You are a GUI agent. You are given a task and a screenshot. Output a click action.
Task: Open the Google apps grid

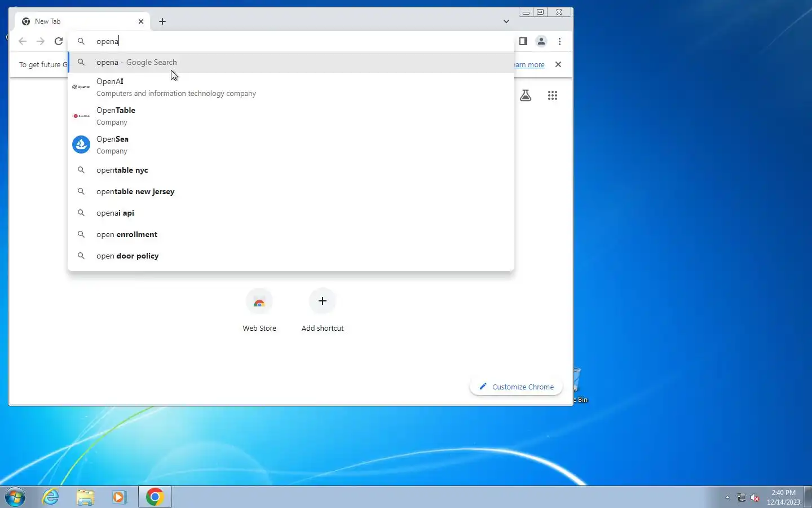(553, 95)
